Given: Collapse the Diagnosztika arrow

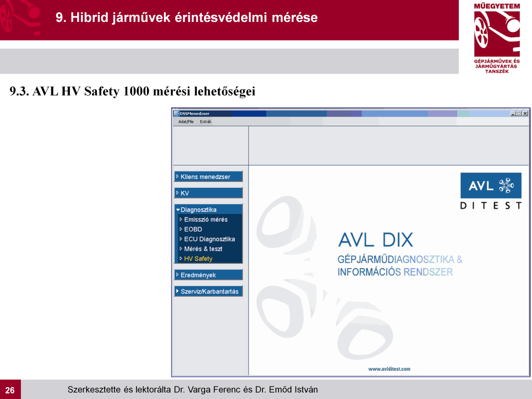Looking at the screenshot, I should tap(178, 210).
